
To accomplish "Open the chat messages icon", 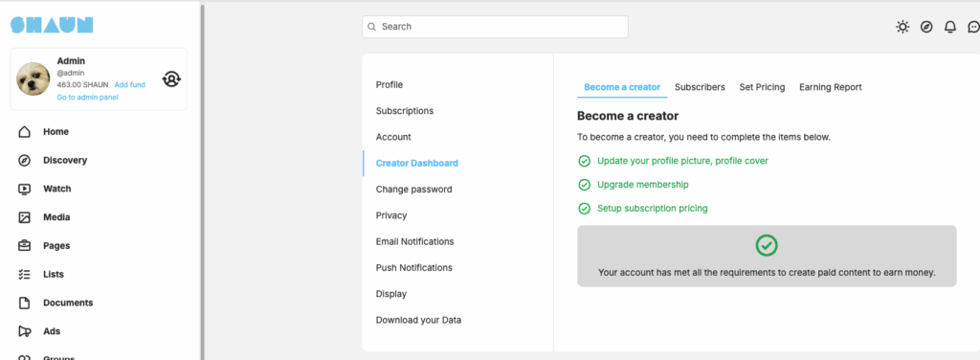I will pyautogui.click(x=973, y=27).
